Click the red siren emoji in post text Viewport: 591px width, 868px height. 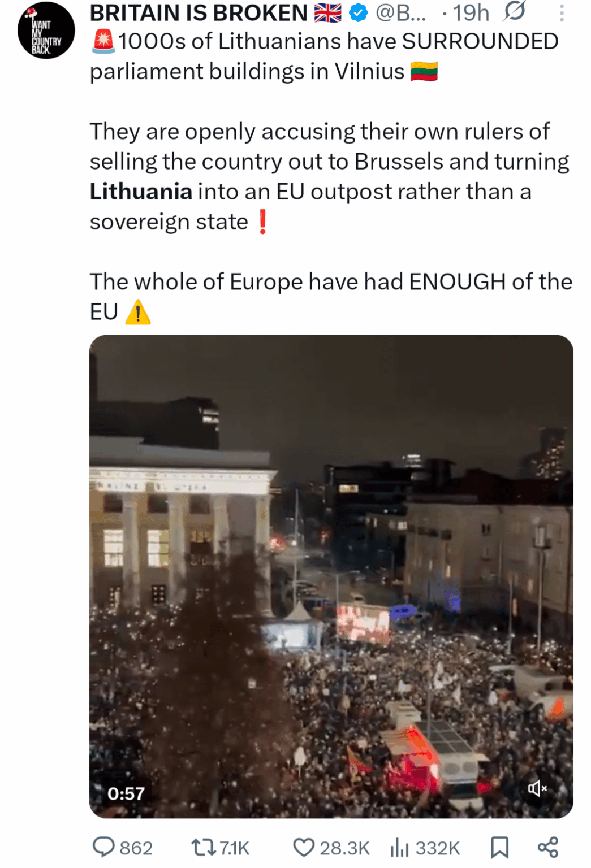(102, 40)
